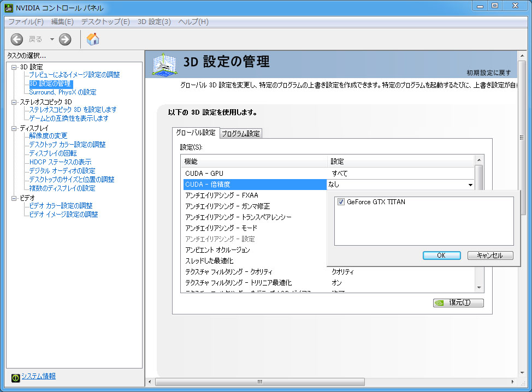This screenshot has width=532, height=392.
Task: Select プレビューによるイメージ設定の調整 in tree
Action: click(74, 75)
